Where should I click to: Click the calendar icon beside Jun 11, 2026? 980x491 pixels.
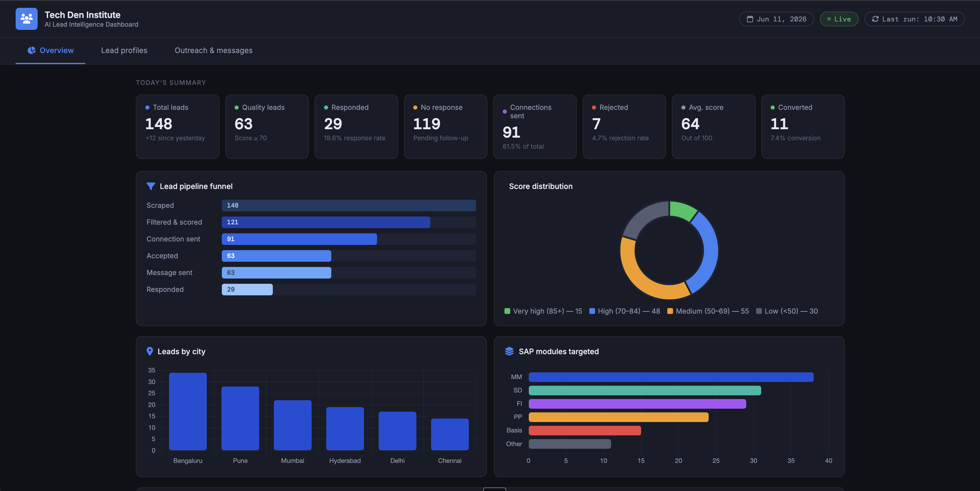pyautogui.click(x=750, y=19)
